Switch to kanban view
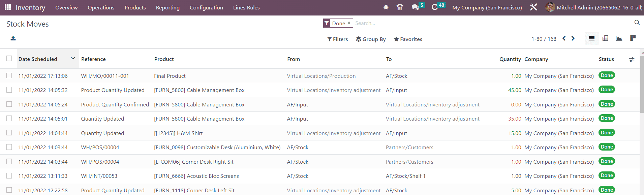This screenshot has height=195, width=644. (x=633, y=38)
